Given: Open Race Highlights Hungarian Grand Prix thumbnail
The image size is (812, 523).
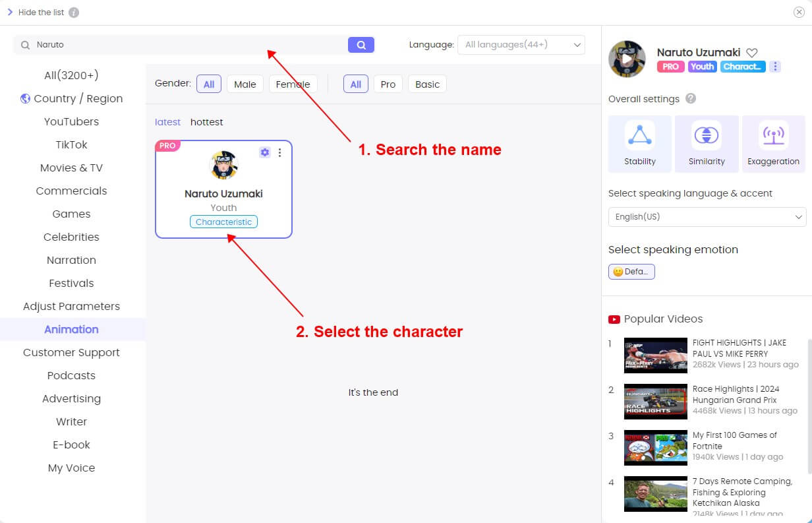Looking at the screenshot, I should [x=656, y=402].
